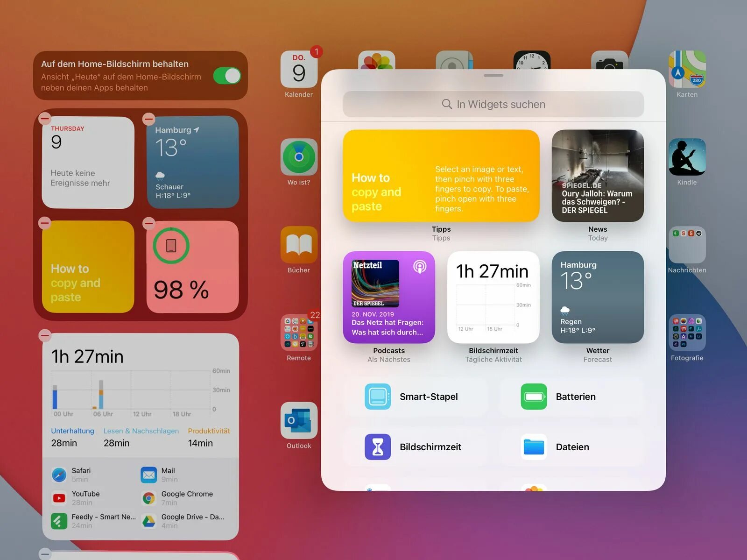Tap the Produktivität category label
This screenshot has height=560, width=747.
[x=209, y=431]
